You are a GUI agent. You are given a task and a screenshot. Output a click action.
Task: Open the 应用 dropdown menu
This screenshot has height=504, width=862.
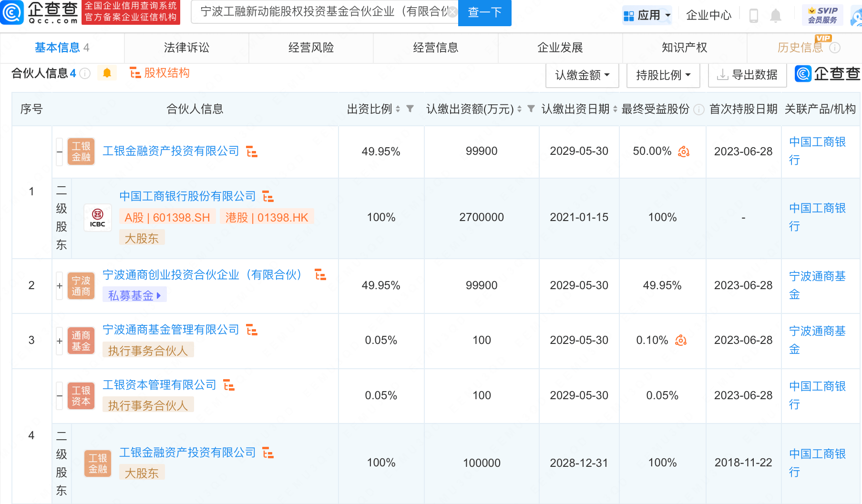tap(647, 16)
